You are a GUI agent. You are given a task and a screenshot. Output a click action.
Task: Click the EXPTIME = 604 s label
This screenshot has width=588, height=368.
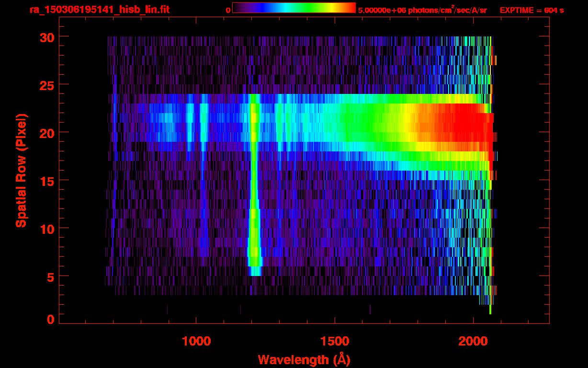(x=531, y=10)
